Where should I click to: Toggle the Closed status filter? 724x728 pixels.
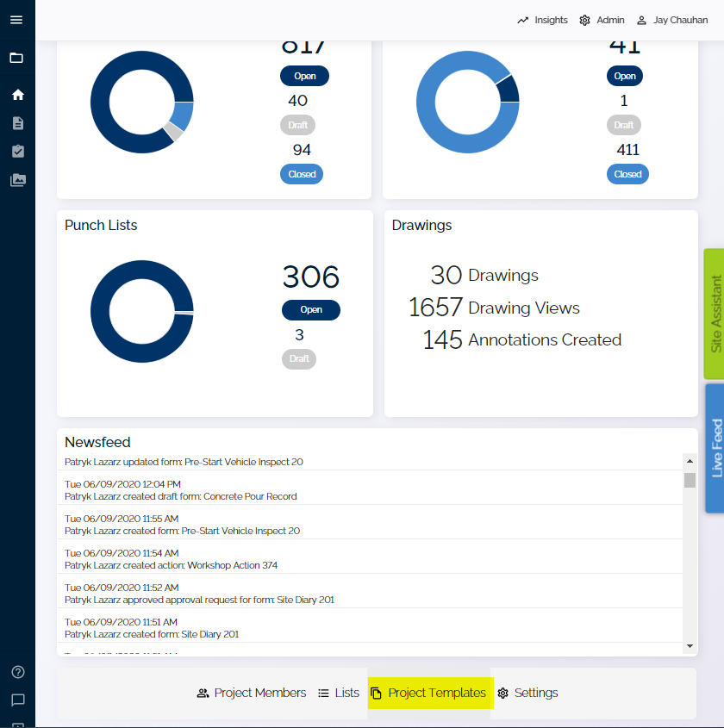pyautogui.click(x=301, y=173)
